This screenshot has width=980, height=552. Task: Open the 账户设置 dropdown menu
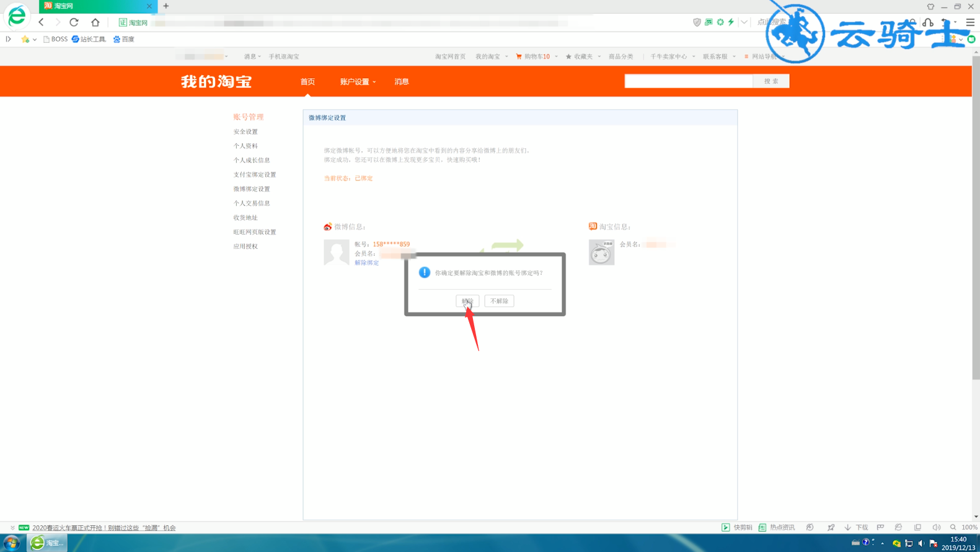358,82
